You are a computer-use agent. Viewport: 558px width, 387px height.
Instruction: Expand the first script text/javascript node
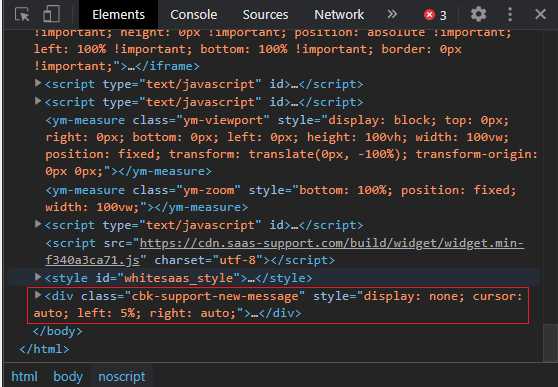point(38,84)
